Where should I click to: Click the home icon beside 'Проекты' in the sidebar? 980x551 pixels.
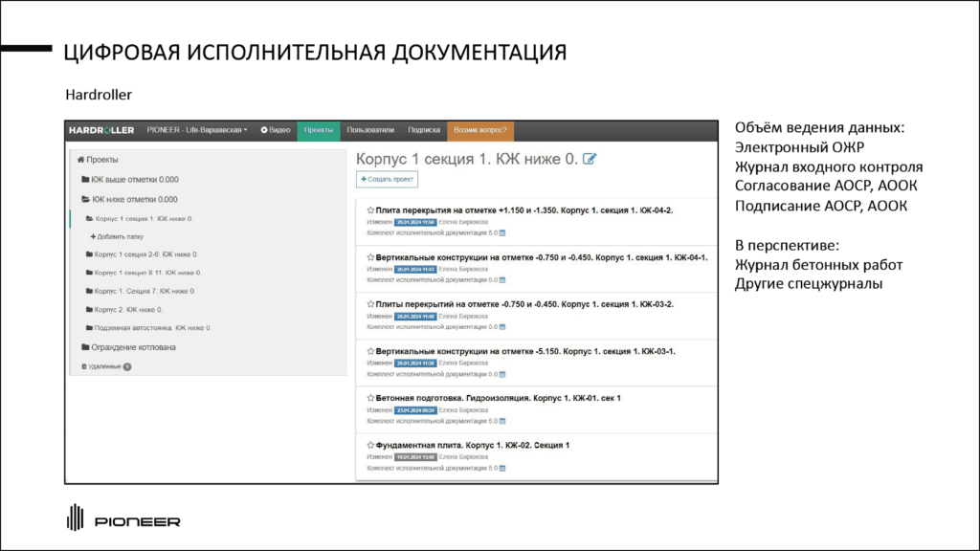[81, 160]
